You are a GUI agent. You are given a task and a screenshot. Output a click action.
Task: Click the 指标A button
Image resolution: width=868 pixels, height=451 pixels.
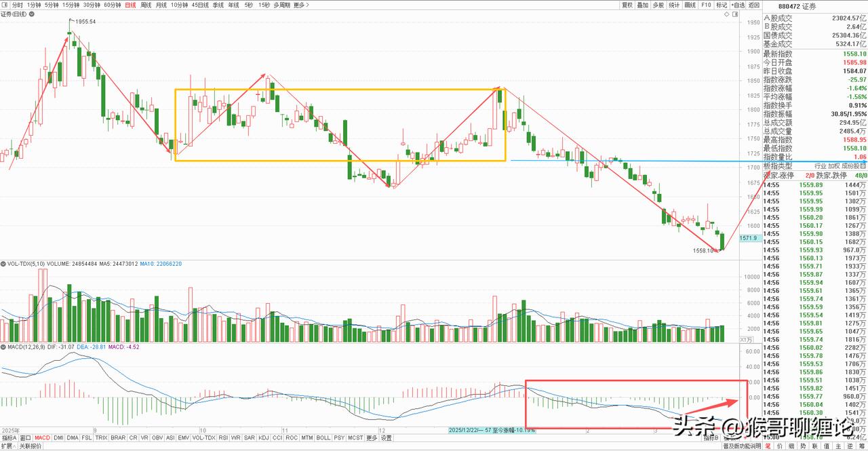click(9, 437)
